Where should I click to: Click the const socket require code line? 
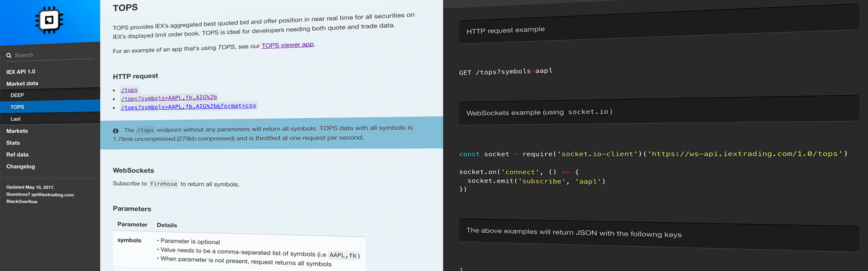(653, 154)
